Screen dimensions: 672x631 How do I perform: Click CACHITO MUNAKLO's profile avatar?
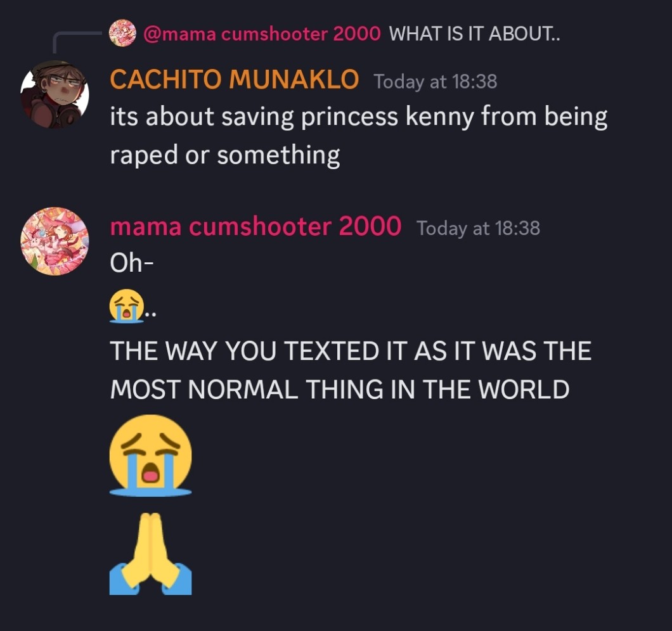(55, 94)
